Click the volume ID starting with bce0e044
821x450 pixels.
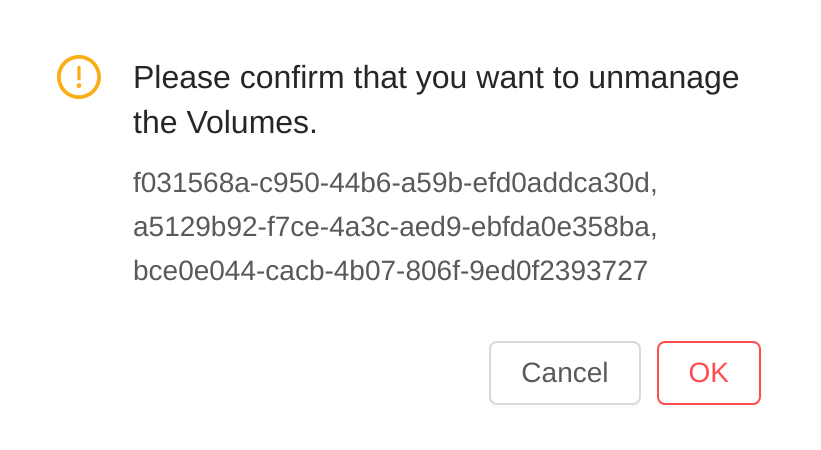[390, 271]
